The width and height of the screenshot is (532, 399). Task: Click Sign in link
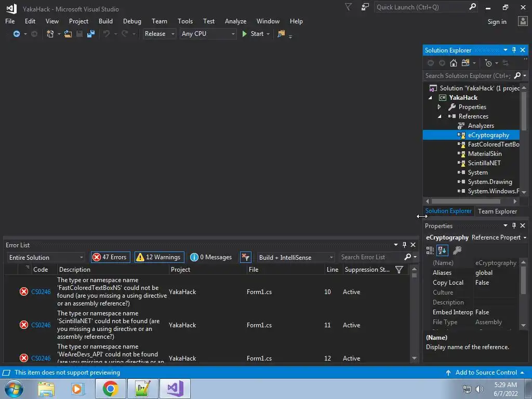click(497, 22)
